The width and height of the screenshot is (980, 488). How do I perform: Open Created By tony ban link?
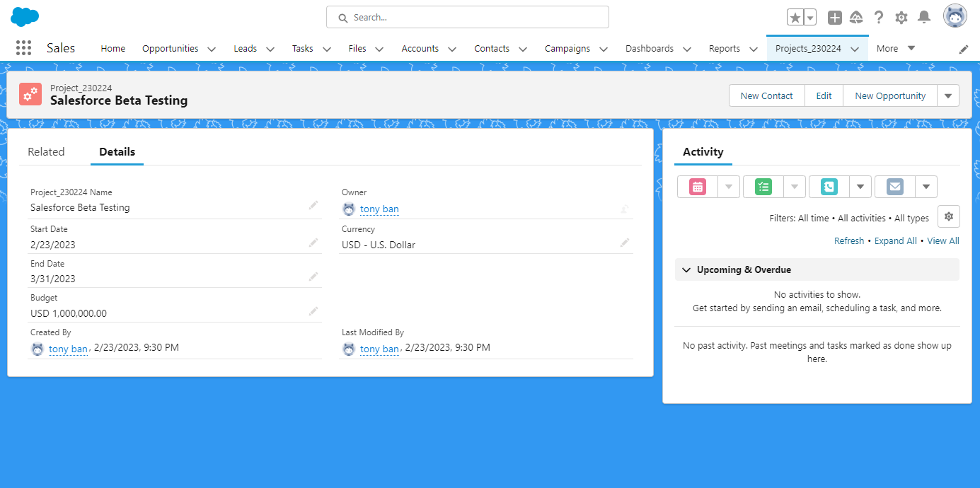click(68, 349)
